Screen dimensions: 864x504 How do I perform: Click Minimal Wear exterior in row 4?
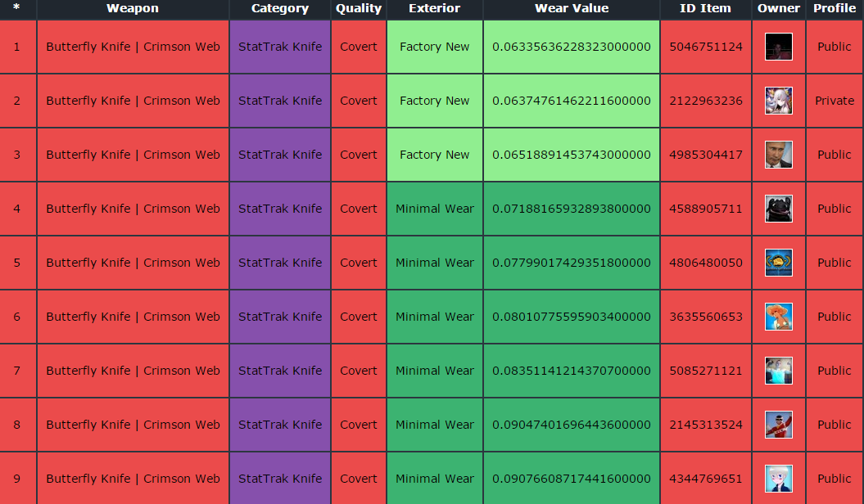coord(435,209)
